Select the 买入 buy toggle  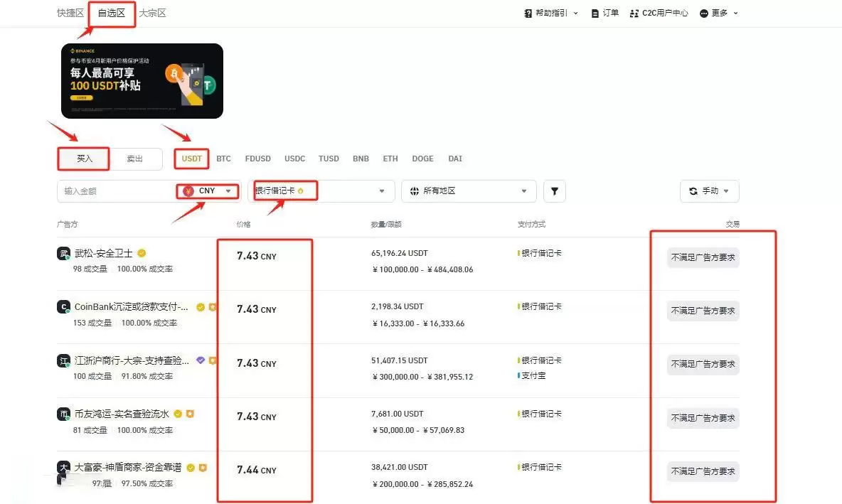82,159
